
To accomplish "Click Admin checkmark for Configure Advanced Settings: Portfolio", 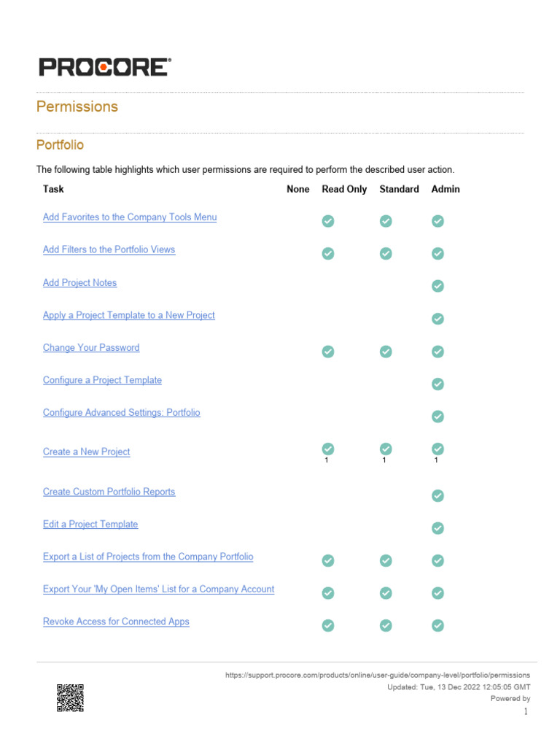I will point(437,416).
